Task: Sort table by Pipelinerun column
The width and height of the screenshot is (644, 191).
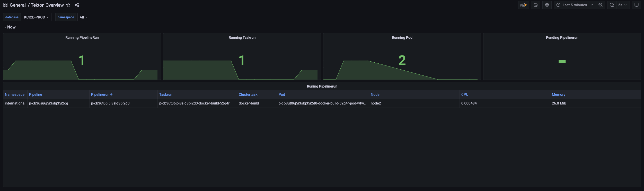Action: (100, 94)
